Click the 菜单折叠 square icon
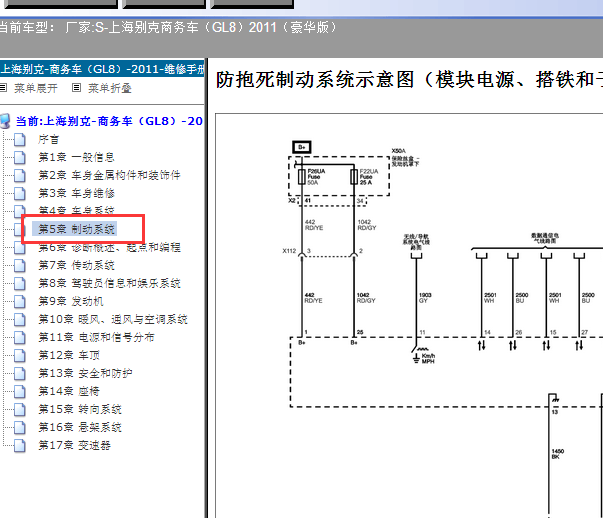This screenshot has height=518, width=603. (x=77, y=88)
